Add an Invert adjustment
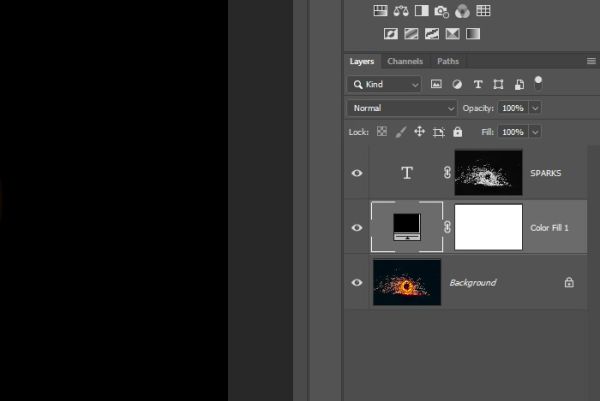 (391, 34)
